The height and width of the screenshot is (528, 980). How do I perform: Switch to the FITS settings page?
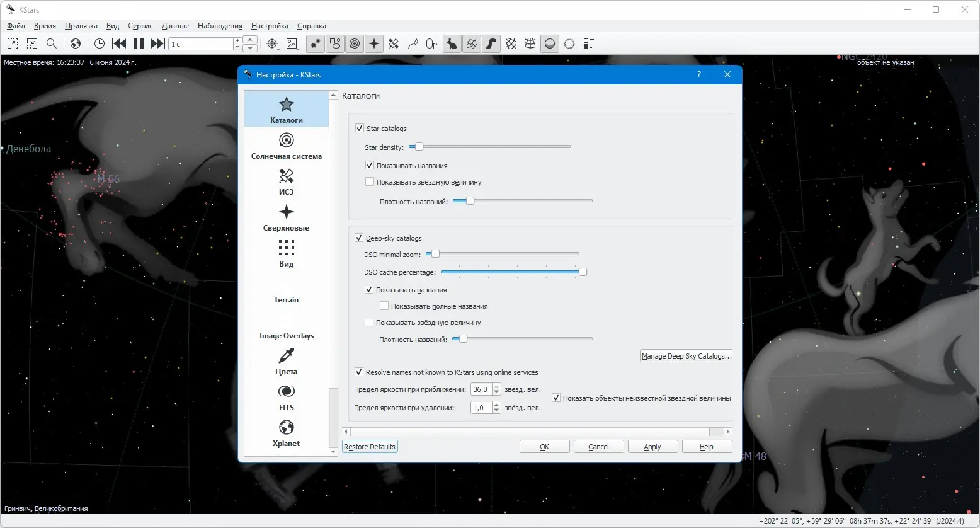tap(287, 397)
